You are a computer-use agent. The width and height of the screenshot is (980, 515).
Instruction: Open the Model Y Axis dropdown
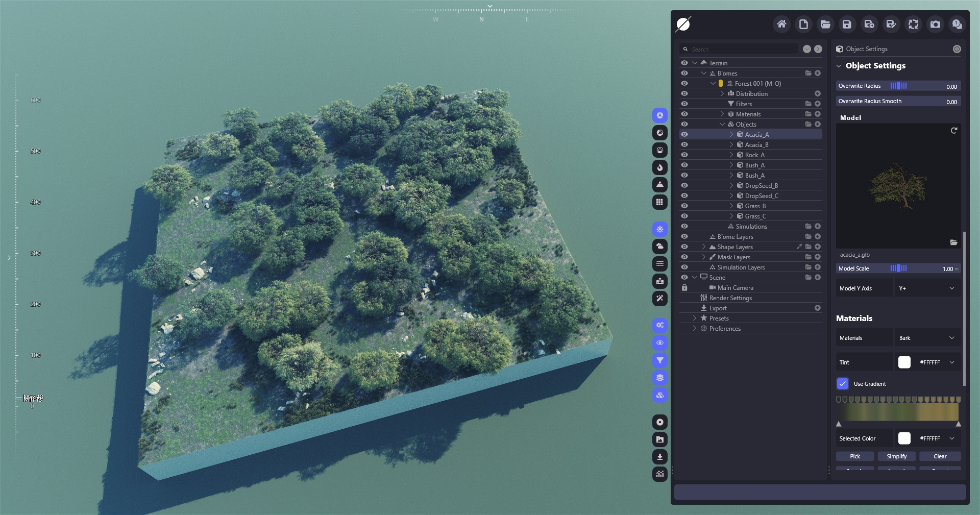pyautogui.click(x=927, y=288)
